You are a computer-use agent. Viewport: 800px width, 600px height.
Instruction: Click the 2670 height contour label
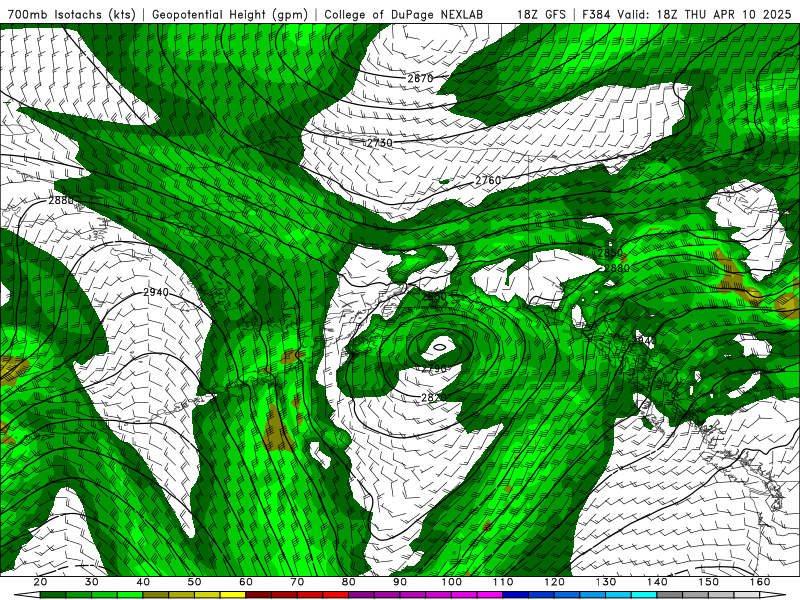coord(420,78)
